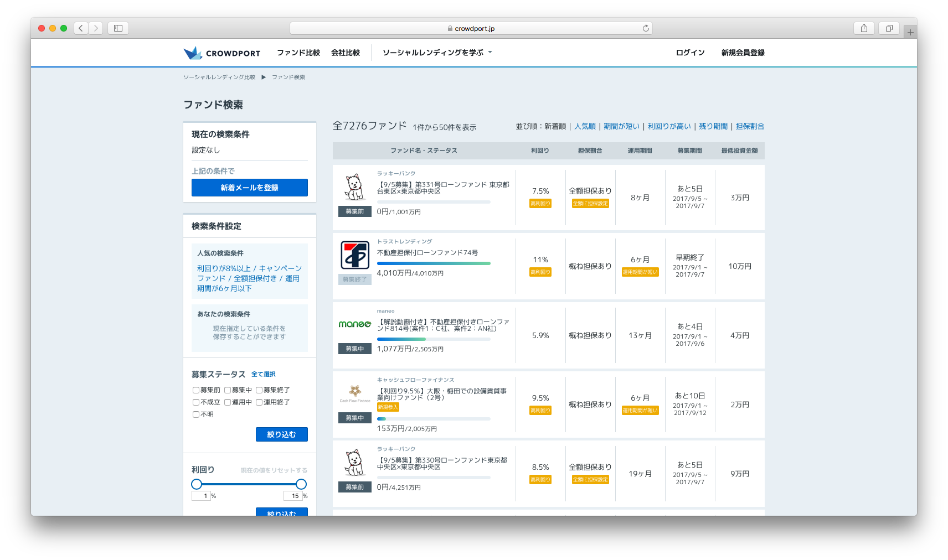Click the 10万円 minimum investment cell
Screen dimensions: 948x560
tap(740, 266)
